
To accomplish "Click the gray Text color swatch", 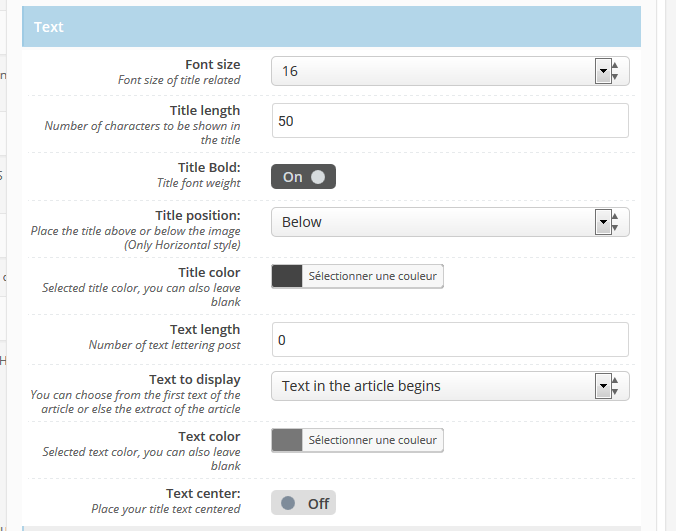I will (x=287, y=440).
